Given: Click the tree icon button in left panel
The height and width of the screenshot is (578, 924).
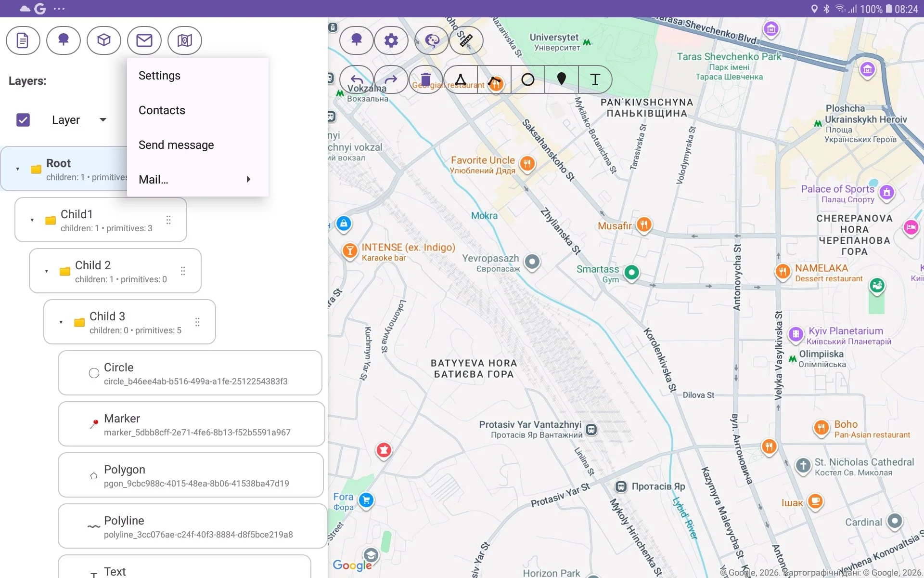Looking at the screenshot, I should (x=63, y=40).
